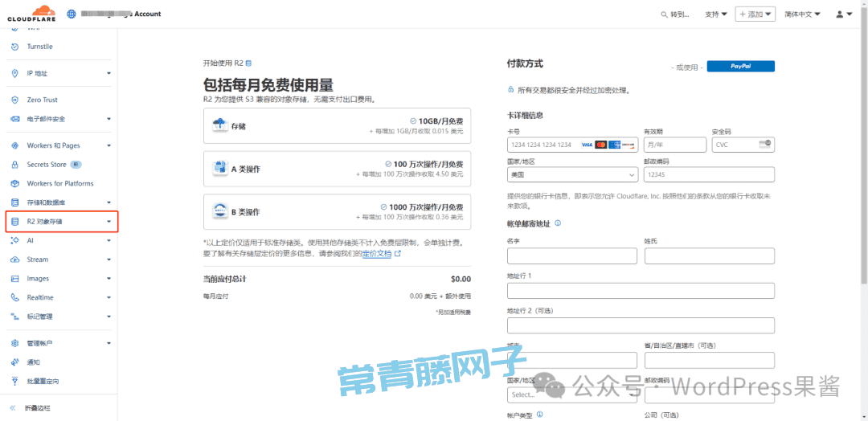Click the B 类操作 pricing card

pyautogui.click(x=337, y=211)
